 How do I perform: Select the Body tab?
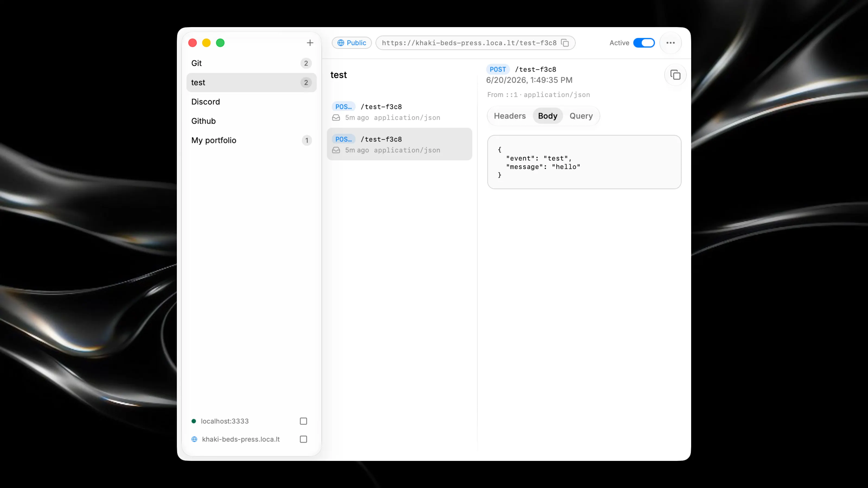pos(548,116)
